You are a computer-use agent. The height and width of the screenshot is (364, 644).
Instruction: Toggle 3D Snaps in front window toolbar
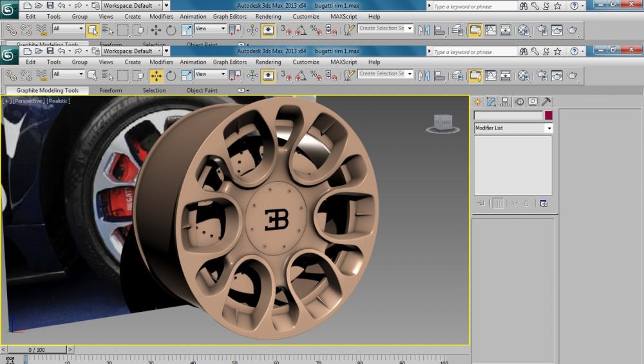click(x=286, y=75)
